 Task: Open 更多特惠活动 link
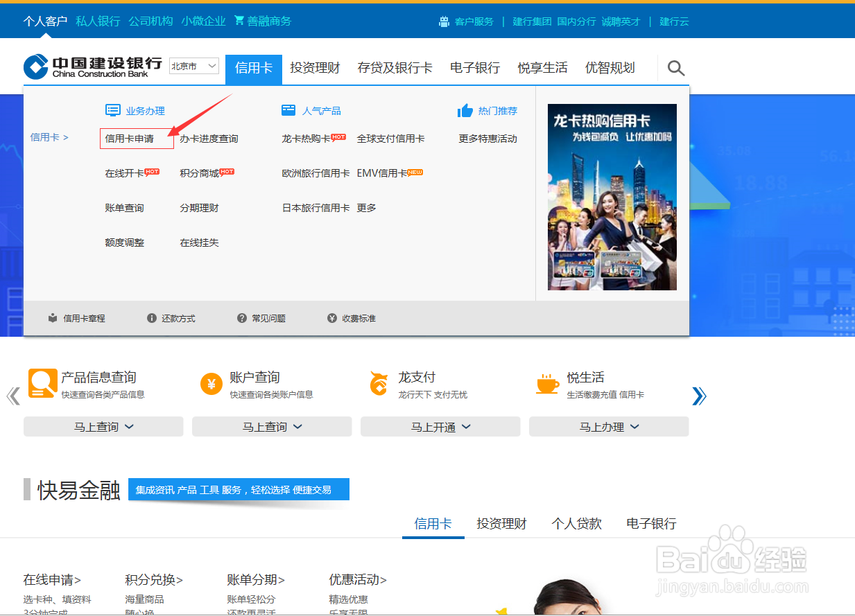488,139
